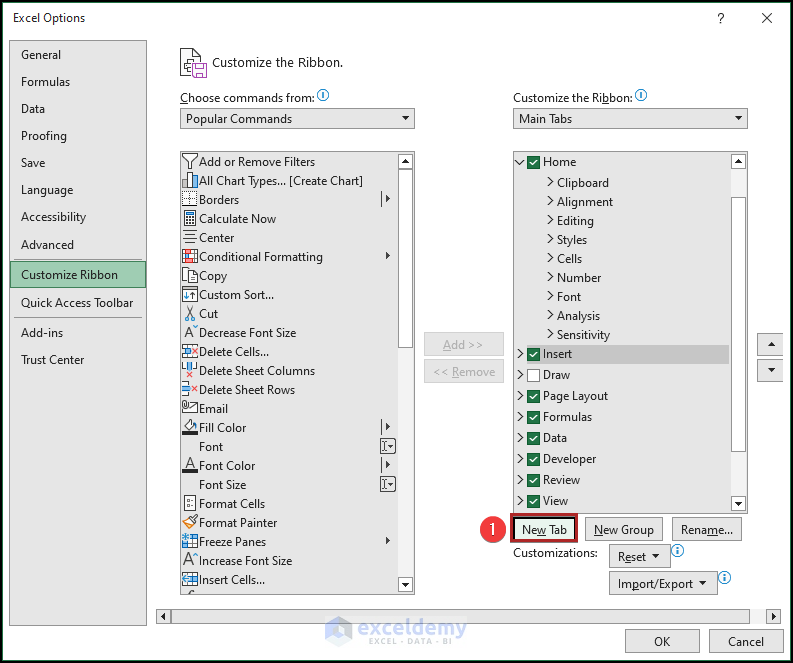Click the New Group button
This screenshot has width=793, height=663.
click(624, 529)
